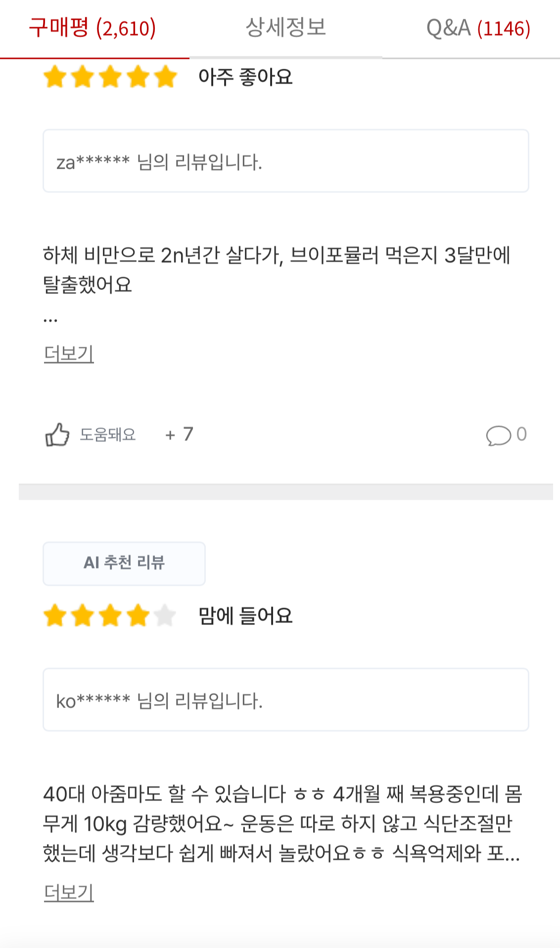Open the Q&A (1146) tab

tap(477, 29)
